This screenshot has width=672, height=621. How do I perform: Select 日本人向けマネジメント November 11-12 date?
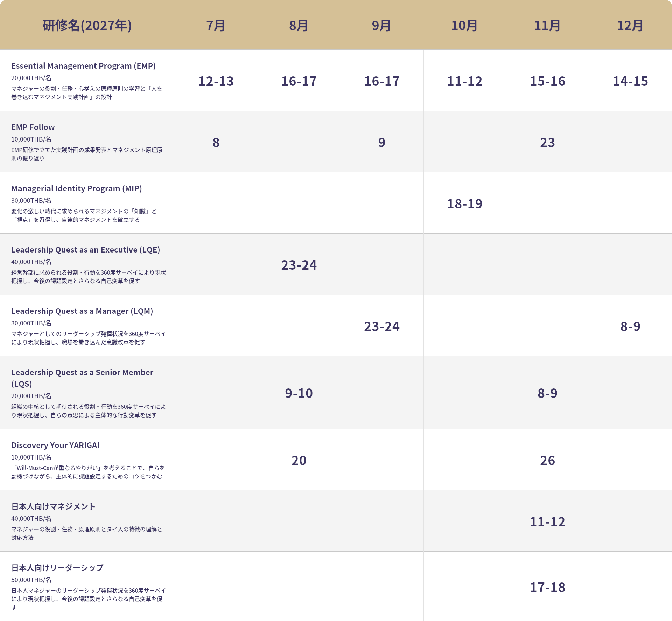[547, 522]
